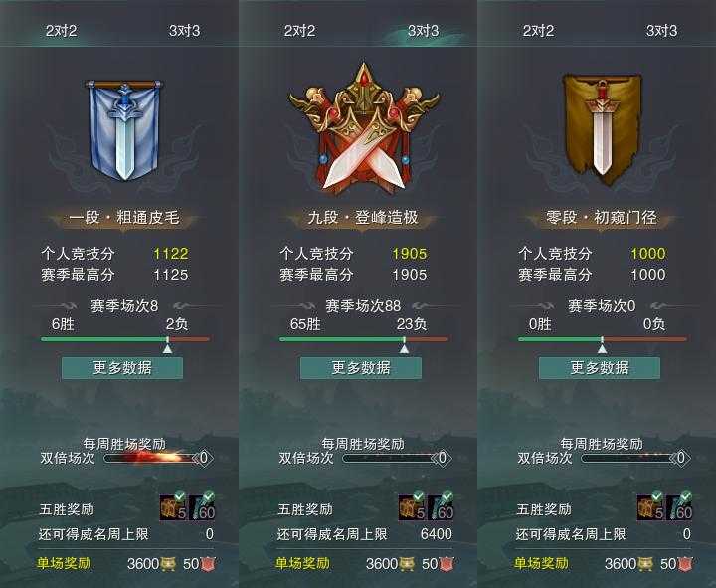Click the win-loss bar marker showing 65胜 23负

(x=404, y=346)
